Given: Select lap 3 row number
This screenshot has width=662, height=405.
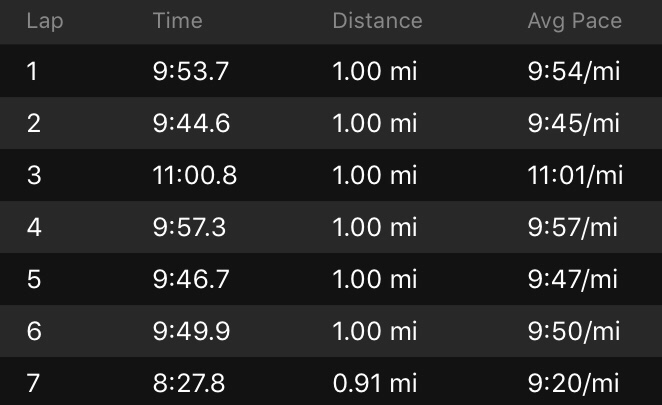Looking at the screenshot, I should pyautogui.click(x=34, y=176).
